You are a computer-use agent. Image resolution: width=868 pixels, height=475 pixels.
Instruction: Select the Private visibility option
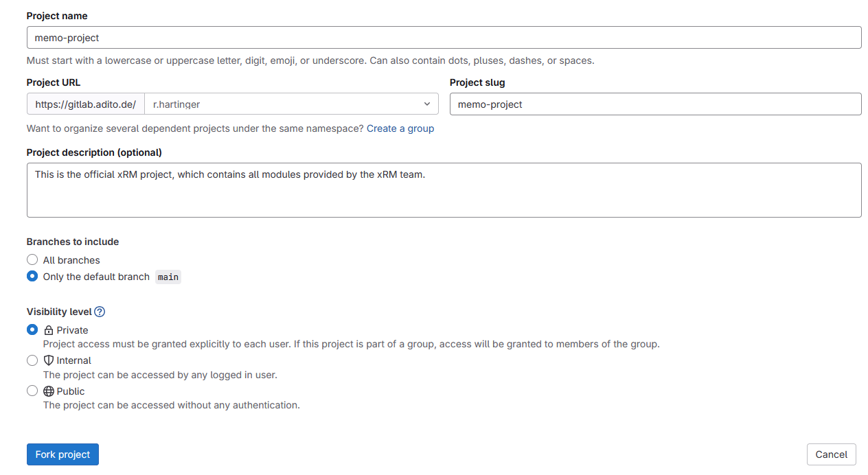coord(32,329)
